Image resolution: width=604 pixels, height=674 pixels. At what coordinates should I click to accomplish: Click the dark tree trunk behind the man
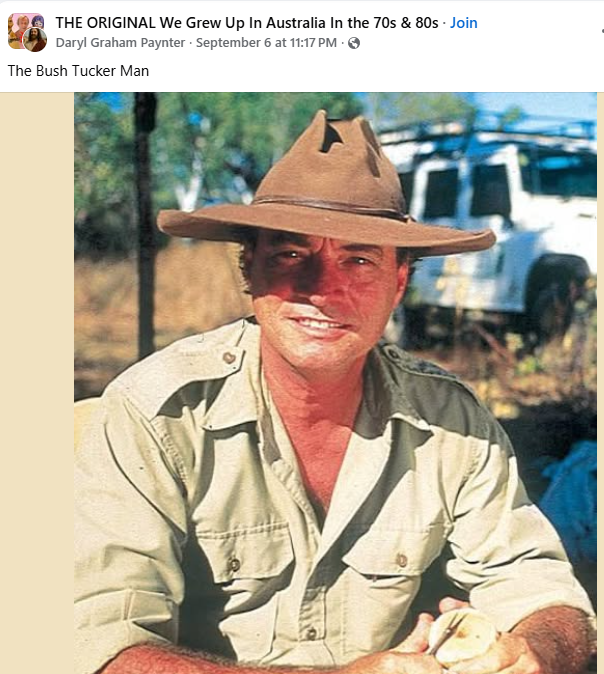(145, 226)
